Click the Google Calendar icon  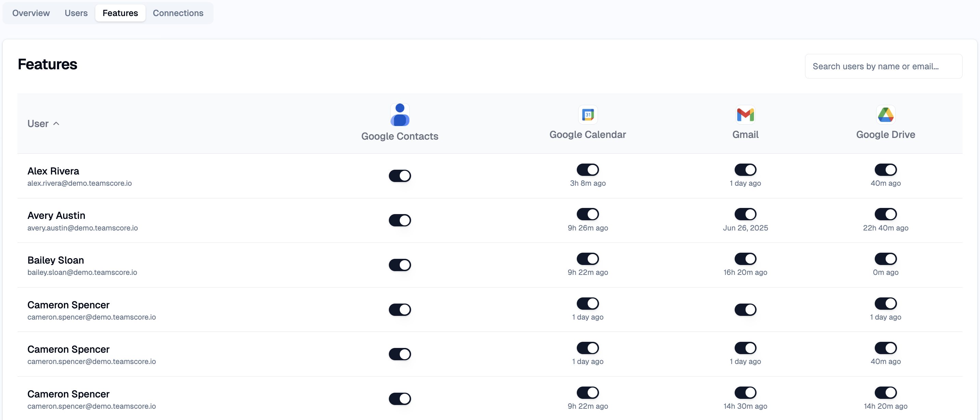[587, 114]
